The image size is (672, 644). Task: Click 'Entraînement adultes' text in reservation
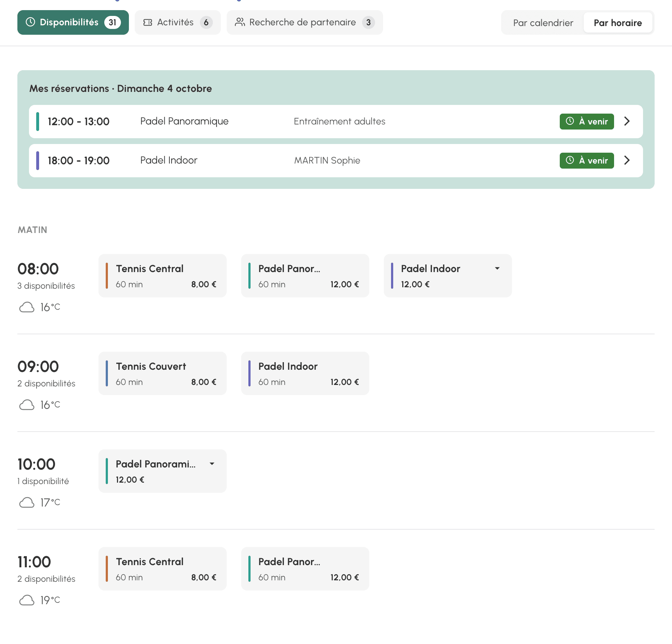340,122
